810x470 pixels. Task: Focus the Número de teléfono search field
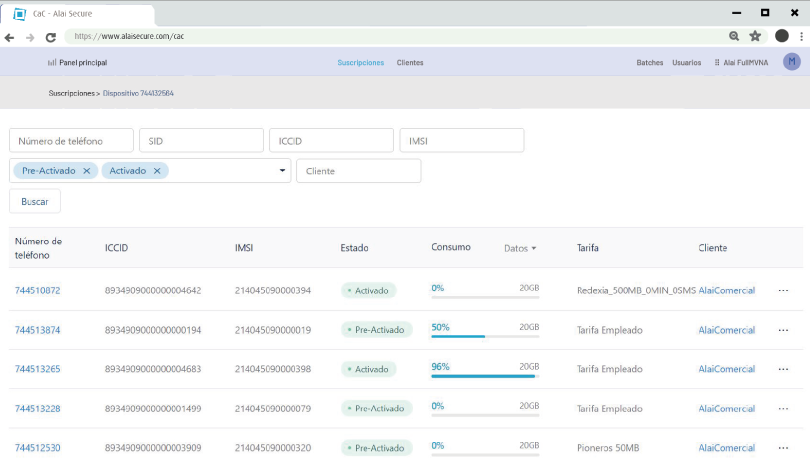(71, 140)
